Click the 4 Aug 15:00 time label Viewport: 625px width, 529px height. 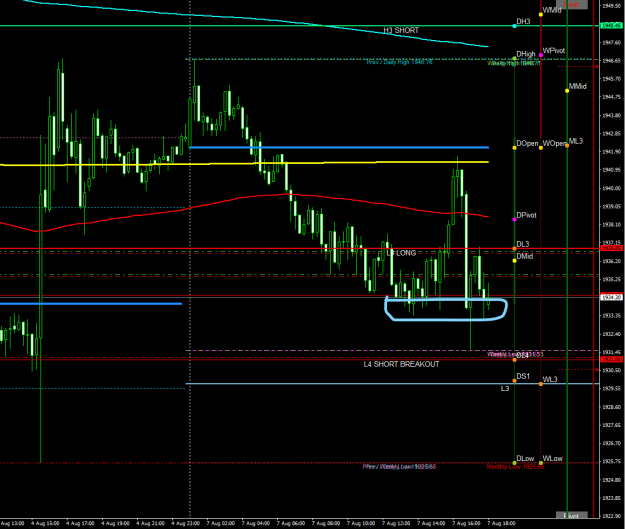coord(45,523)
